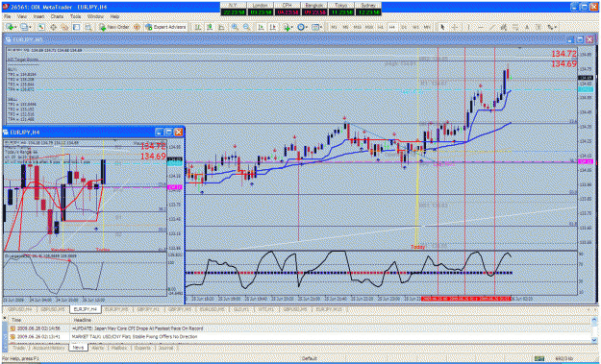Screen dimensions: 601x364
Task: Select the vertical line drawing tool
Action: (x=468, y=27)
